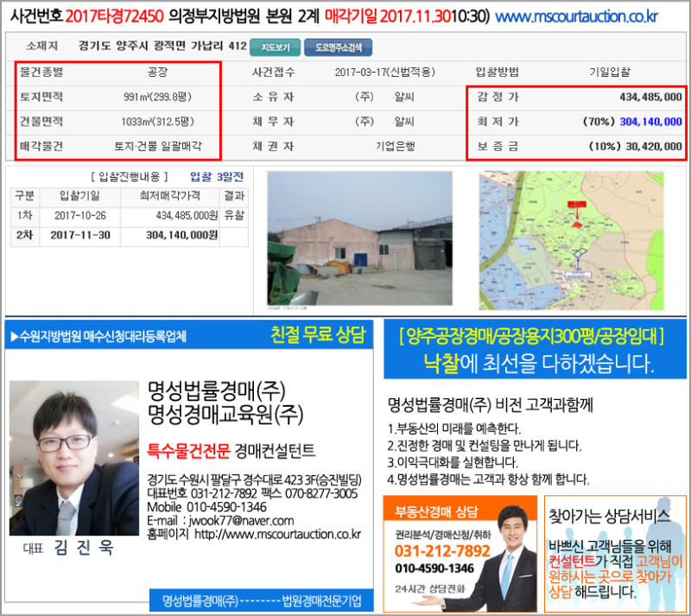Click the 도로명주소검색 button
The height and width of the screenshot is (616, 691).
pyautogui.click(x=338, y=48)
